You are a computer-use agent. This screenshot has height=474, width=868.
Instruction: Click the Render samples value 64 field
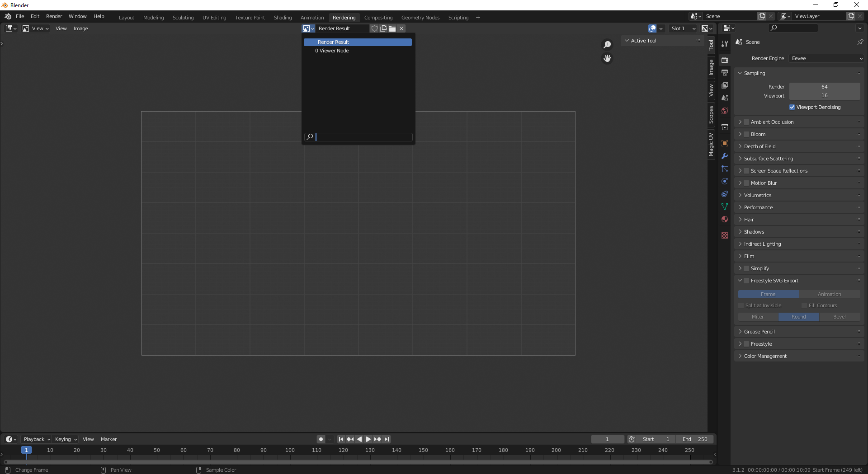point(825,87)
